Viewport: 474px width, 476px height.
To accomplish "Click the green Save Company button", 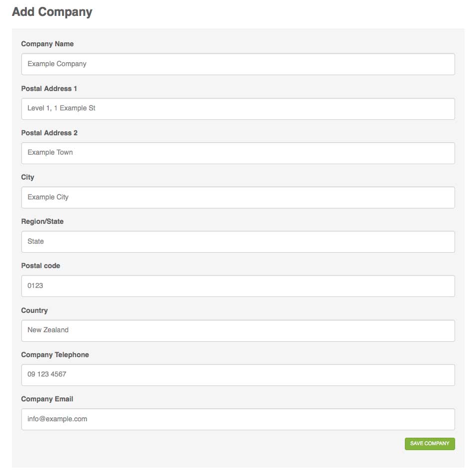I will (x=430, y=444).
